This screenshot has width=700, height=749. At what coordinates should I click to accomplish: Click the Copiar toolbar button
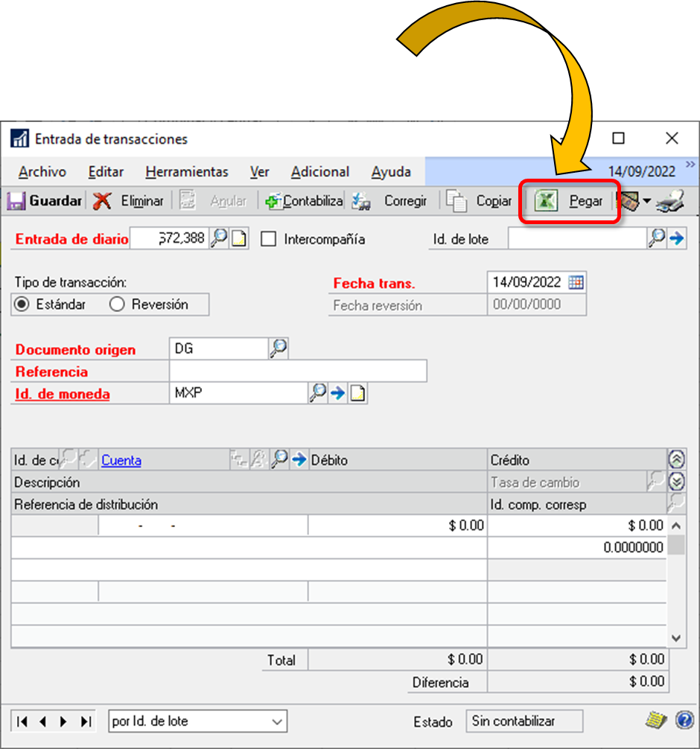click(479, 201)
